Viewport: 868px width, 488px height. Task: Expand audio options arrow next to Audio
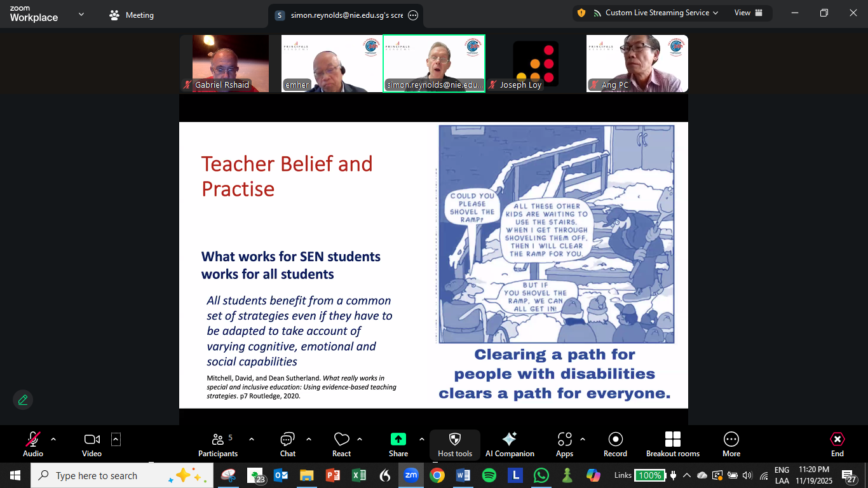(x=53, y=439)
